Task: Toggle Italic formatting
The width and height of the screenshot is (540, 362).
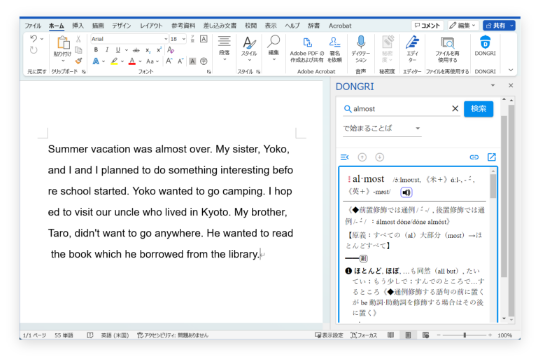Action: 107,50
